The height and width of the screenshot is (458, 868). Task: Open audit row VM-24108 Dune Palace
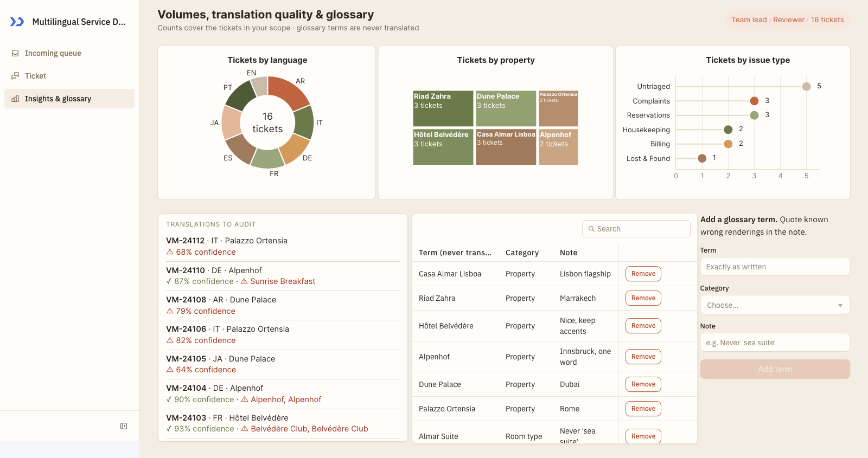[283, 305]
